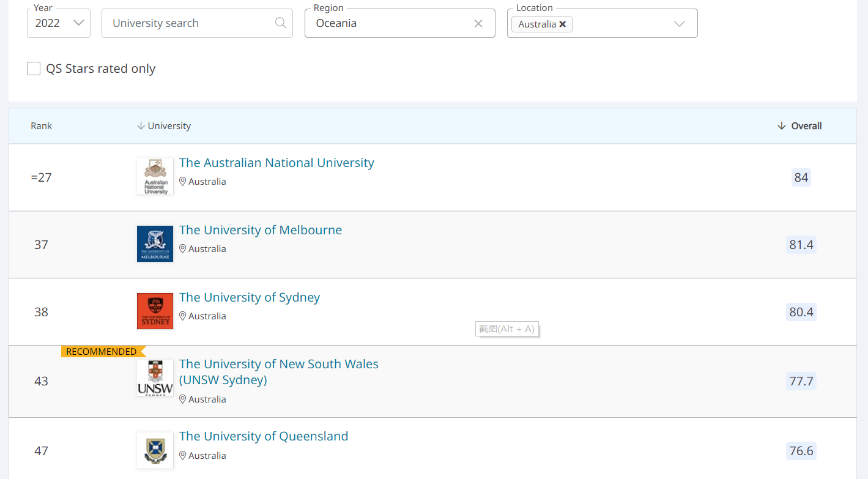868x479 pixels.
Task: Open The University of Melbourne page
Action: [x=261, y=230]
